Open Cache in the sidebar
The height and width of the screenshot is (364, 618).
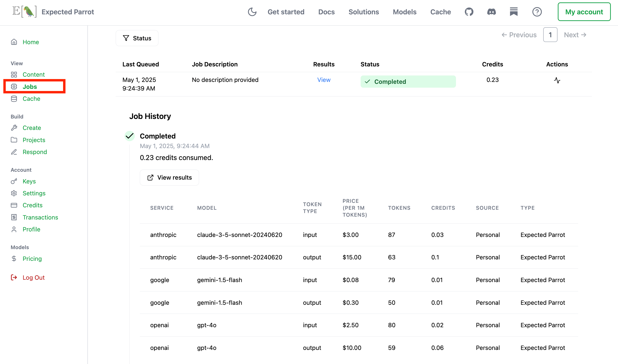click(x=31, y=99)
